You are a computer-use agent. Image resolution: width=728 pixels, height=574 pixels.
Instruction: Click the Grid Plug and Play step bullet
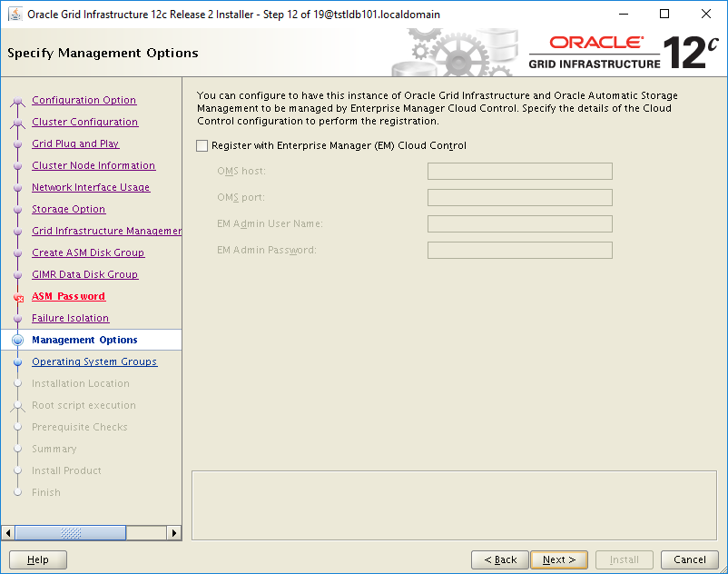click(17, 144)
